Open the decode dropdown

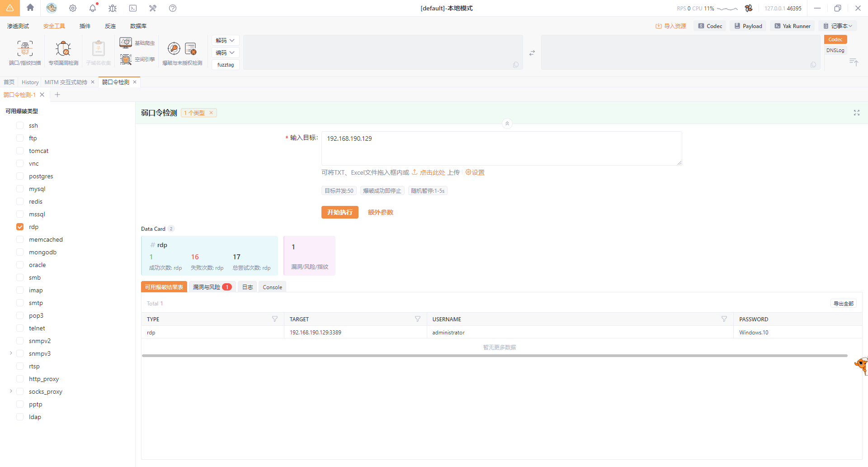225,41
